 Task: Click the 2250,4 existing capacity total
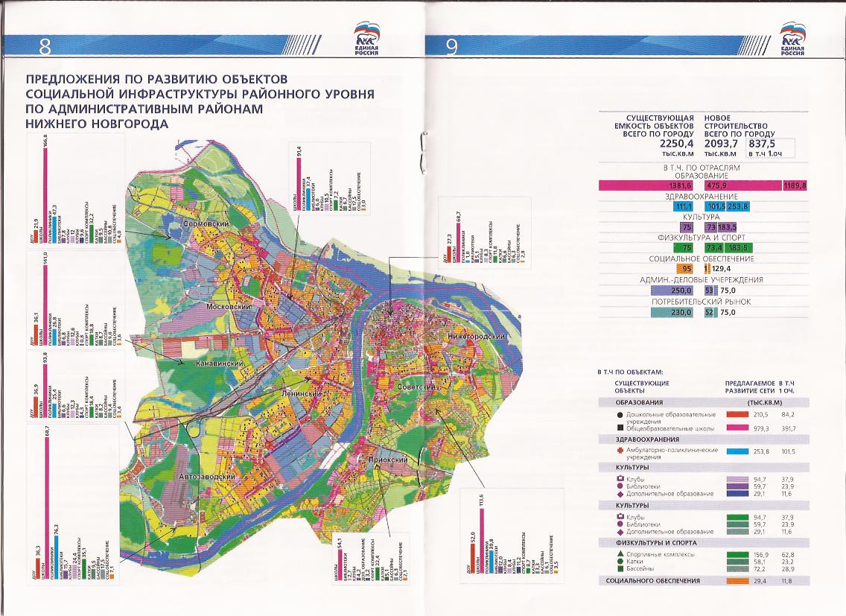[x=677, y=145]
